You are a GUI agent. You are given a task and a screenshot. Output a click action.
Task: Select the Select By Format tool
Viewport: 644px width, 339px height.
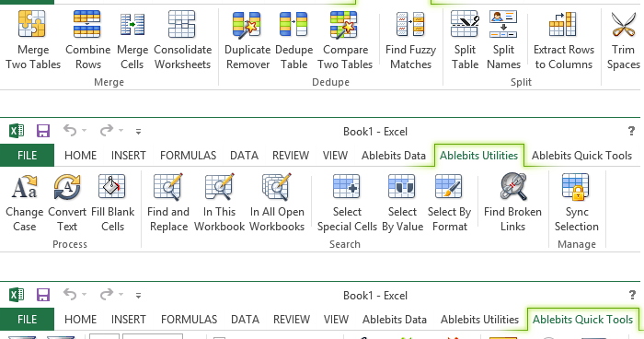pyautogui.click(x=449, y=203)
